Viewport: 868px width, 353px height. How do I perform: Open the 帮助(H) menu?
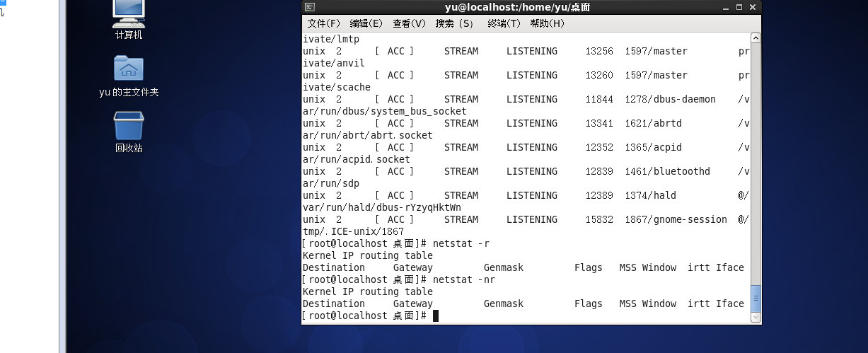pyautogui.click(x=548, y=23)
